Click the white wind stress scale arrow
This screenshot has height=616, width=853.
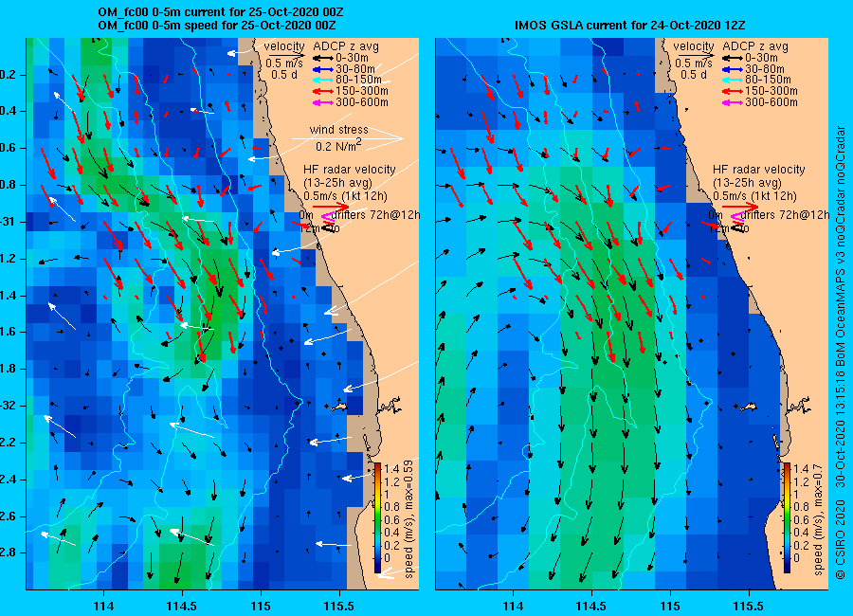coord(348,138)
